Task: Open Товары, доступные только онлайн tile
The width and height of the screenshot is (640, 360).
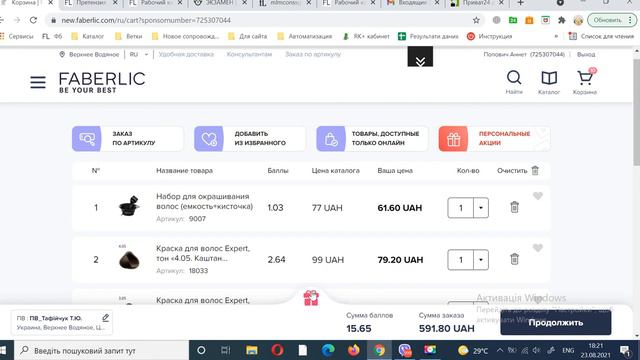Action: [372, 139]
